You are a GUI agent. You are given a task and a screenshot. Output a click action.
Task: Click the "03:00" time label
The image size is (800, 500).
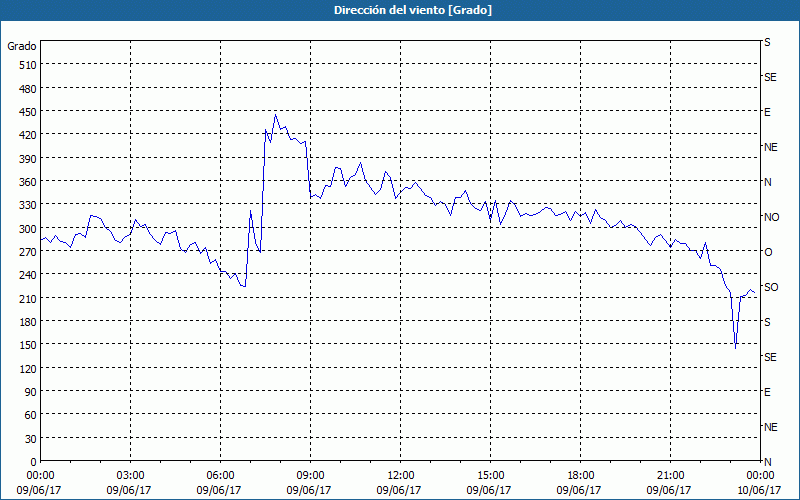click(x=130, y=476)
